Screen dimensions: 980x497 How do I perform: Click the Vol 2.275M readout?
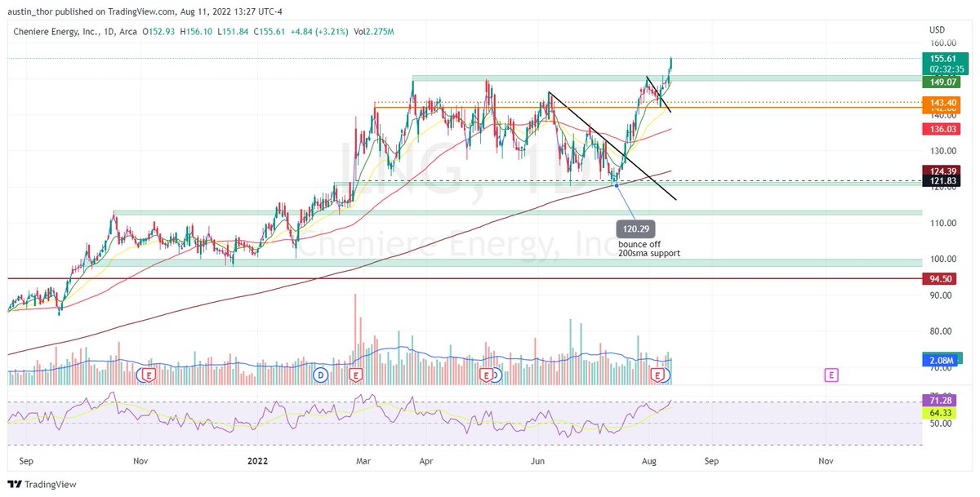pos(374,31)
